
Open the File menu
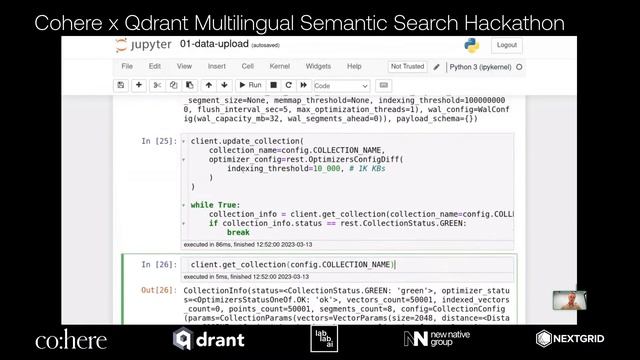127,66
